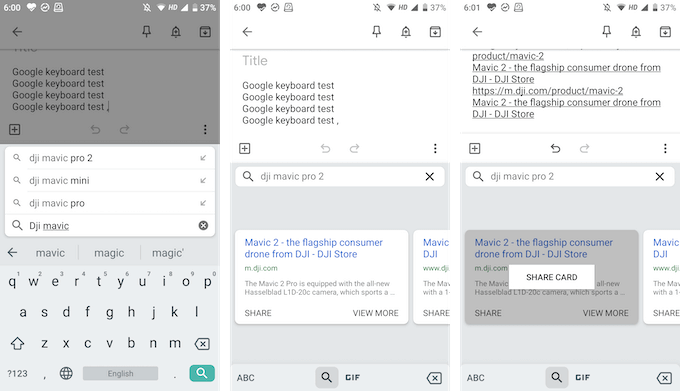
Task: Tap back arrow in left phone screen
Action: pyautogui.click(x=17, y=32)
